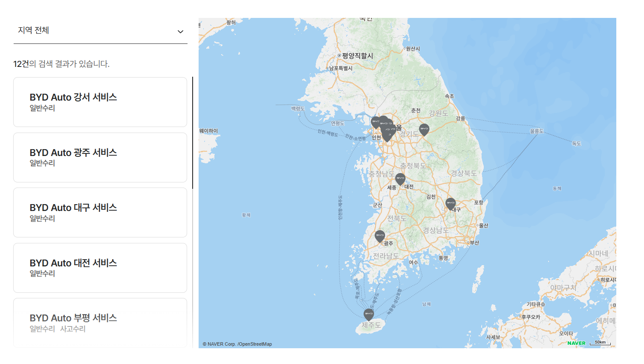Click the 일반수리 tag on 강서 card
Screen dimensions: 644x364
point(42,108)
